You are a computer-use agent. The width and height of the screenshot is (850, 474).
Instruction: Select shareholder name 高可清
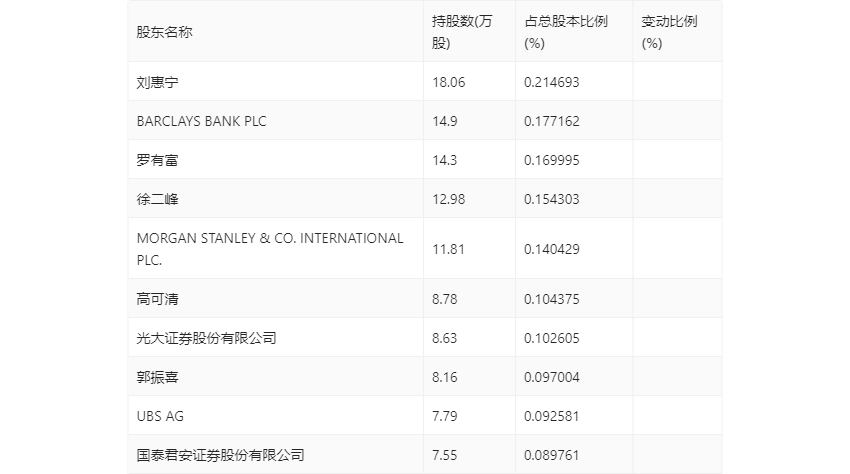[157, 299]
